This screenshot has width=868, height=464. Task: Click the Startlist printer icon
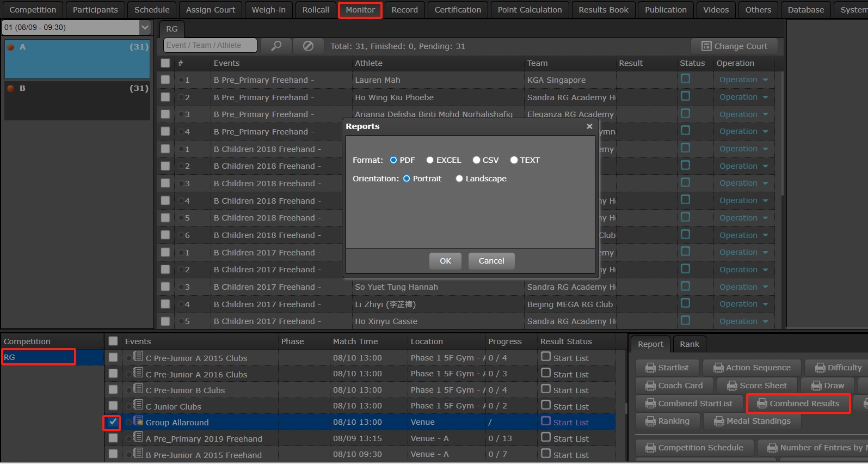click(x=650, y=368)
